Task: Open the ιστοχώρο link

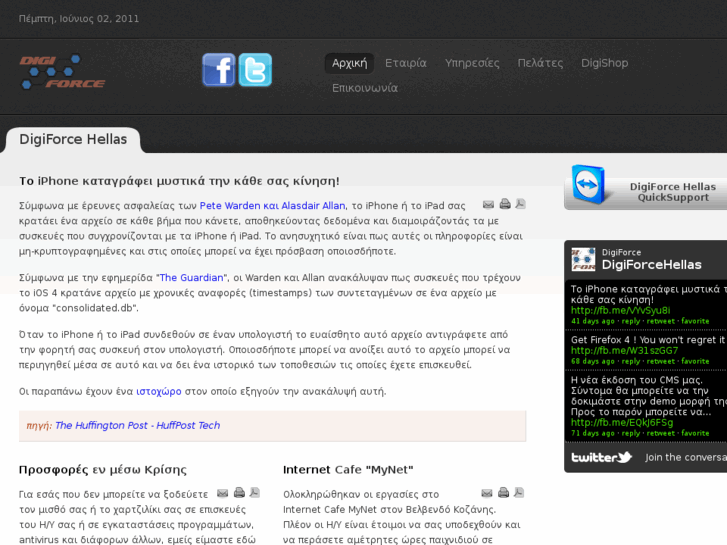Action: point(159,391)
